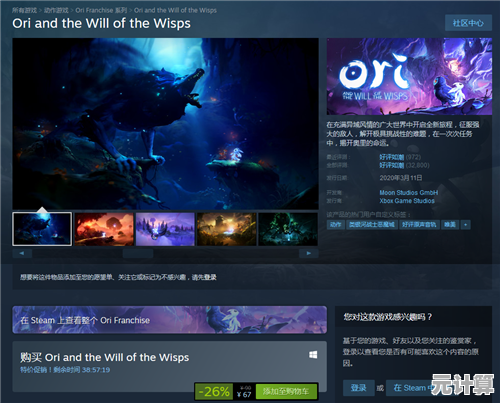The image size is (500, 403).
Task: Click the sale countdown 特价促销 timer text
Action: click(65, 370)
